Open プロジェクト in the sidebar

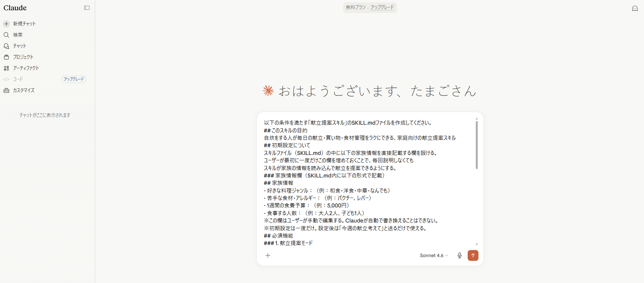point(23,57)
